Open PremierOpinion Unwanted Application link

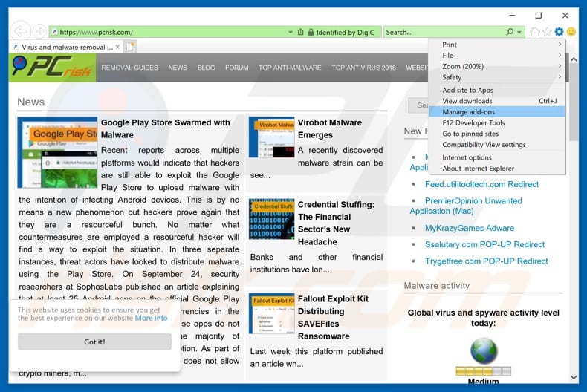[466, 206]
